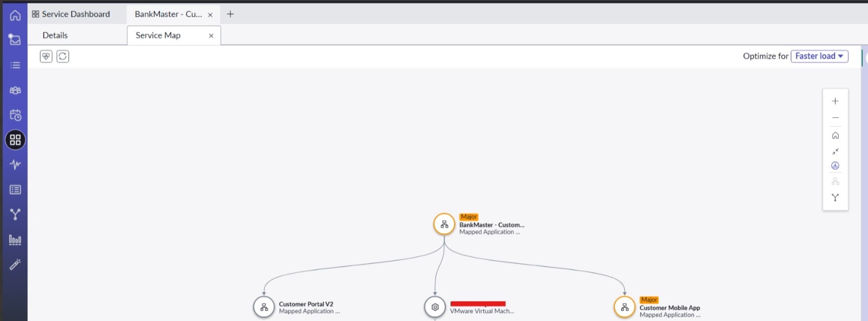Click Mapped Application text under Customer Portal V2
Viewport: 868px width, 321px height.
[x=309, y=311]
